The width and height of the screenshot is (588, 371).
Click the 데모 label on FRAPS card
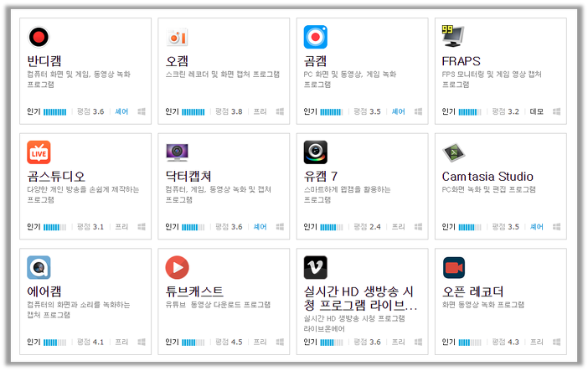coord(537,111)
